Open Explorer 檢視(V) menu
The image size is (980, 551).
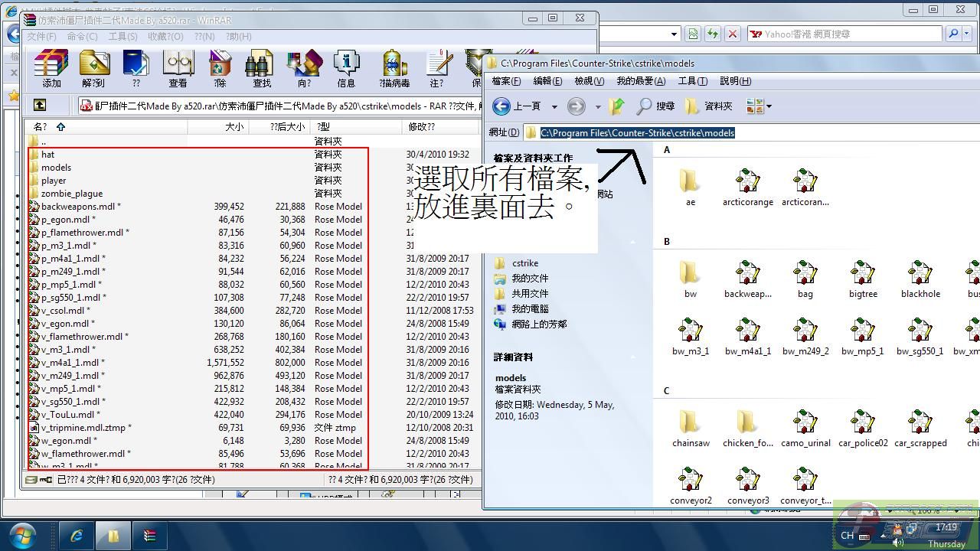[x=590, y=81]
